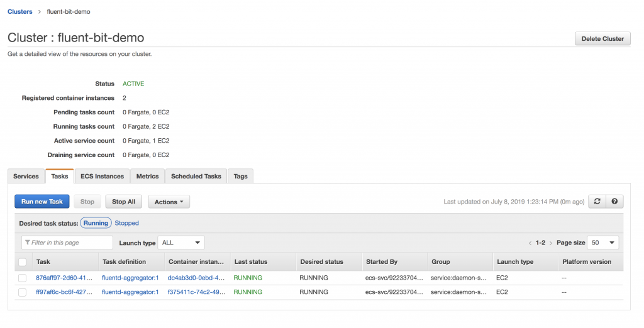Go to previous page arrow
The height and width of the screenshot is (328, 644).
tap(530, 243)
